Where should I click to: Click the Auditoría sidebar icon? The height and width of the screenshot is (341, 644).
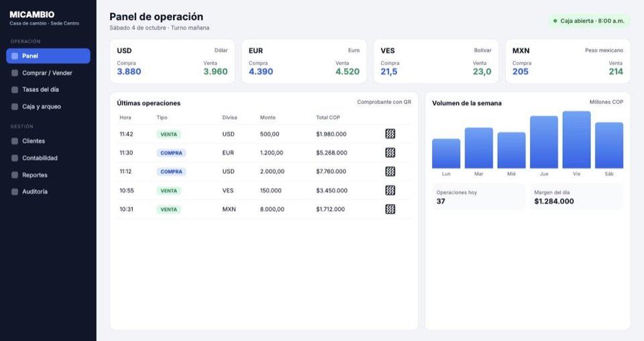coord(15,191)
